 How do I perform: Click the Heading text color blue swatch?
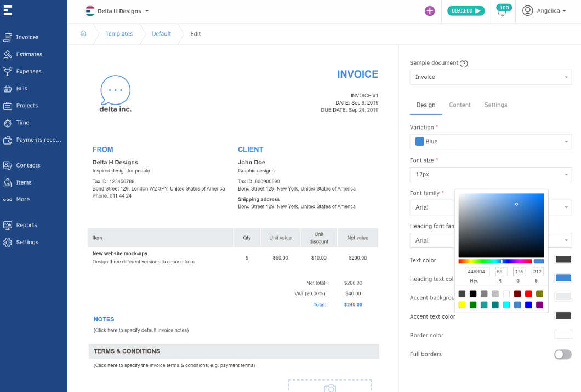[563, 278]
